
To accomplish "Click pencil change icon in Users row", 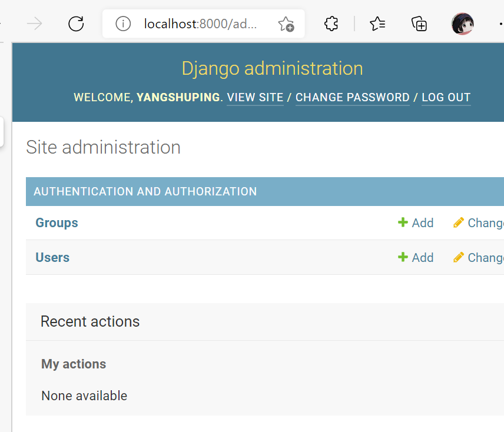I will [459, 257].
